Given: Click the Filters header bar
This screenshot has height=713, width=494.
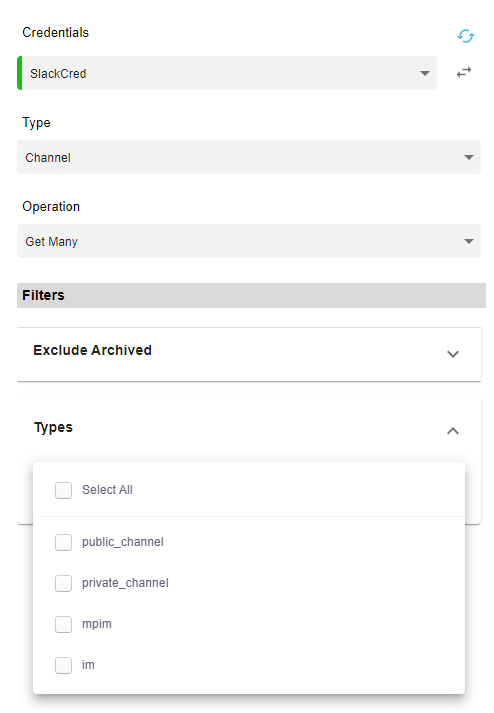Looking at the screenshot, I should point(251,296).
